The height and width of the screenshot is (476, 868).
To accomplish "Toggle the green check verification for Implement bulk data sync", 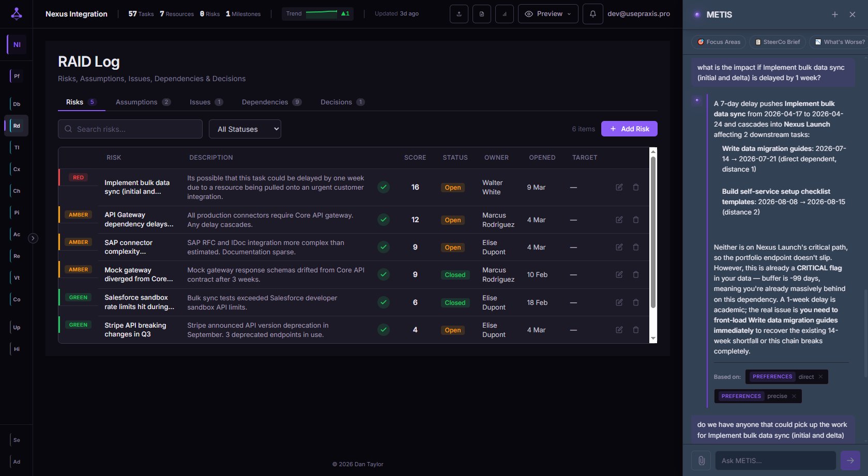I will pos(383,187).
